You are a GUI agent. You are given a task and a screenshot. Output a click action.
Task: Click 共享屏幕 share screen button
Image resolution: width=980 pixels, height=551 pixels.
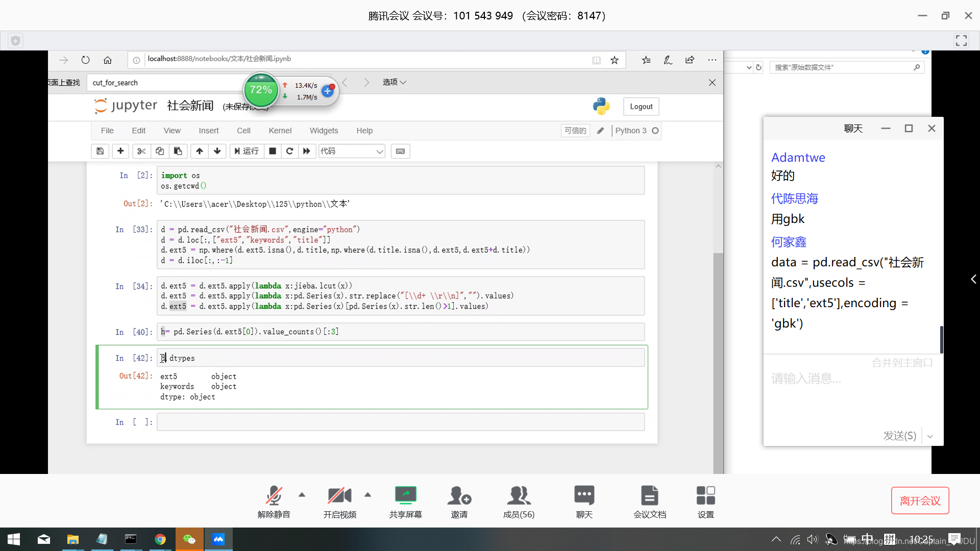(406, 502)
